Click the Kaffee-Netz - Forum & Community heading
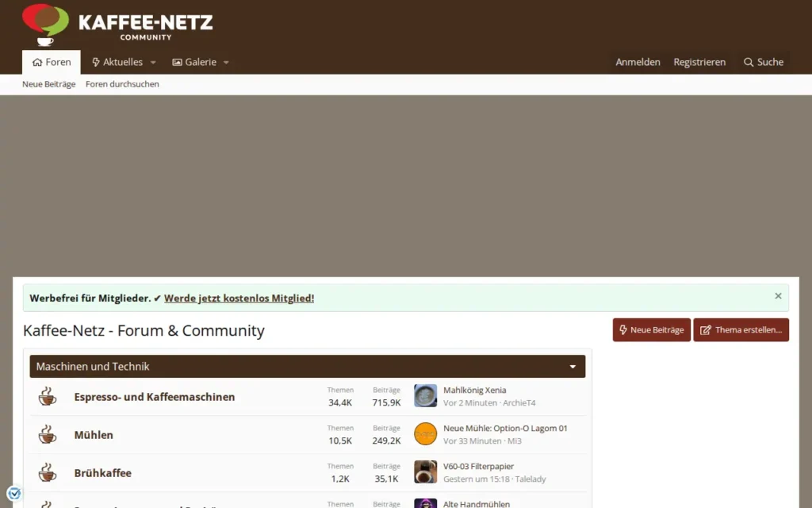The image size is (812, 508). coord(144,331)
